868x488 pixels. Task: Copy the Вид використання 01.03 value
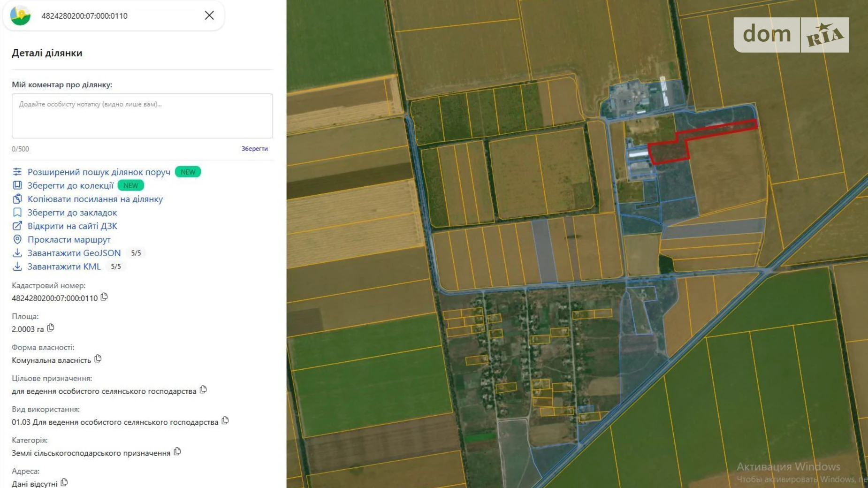[x=225, y=421]
